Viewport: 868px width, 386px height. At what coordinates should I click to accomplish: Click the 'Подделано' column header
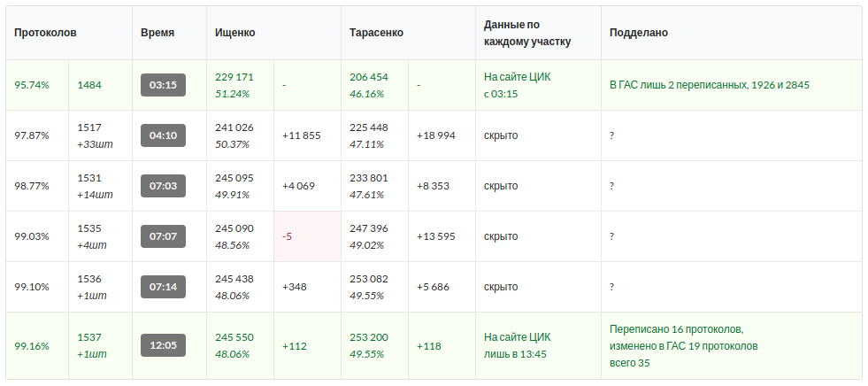[x=639, y=33]
